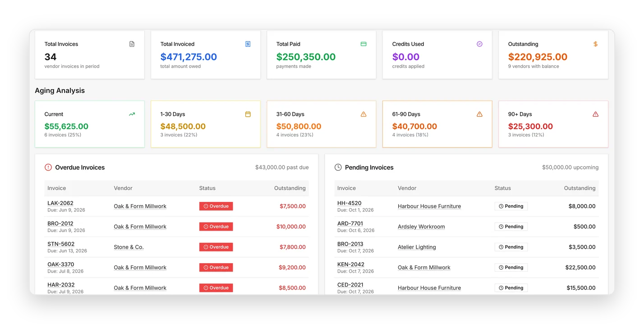Open invoice BRO-2013
Screen dimensions: 644x324
coord(350,244)
